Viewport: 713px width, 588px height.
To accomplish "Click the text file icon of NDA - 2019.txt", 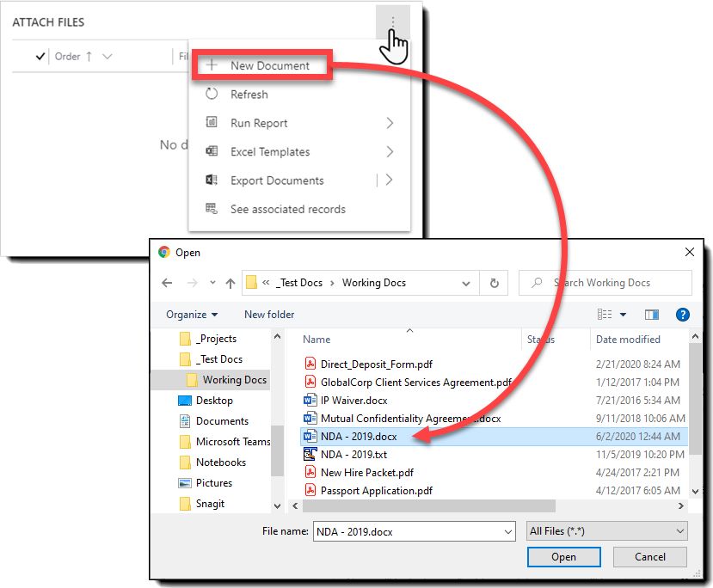I will 310,454.
